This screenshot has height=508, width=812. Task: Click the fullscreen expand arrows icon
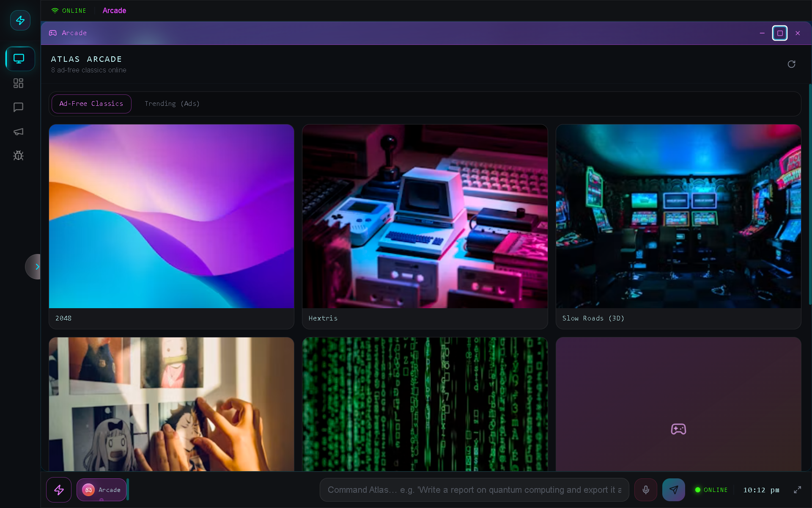point(797,490)
